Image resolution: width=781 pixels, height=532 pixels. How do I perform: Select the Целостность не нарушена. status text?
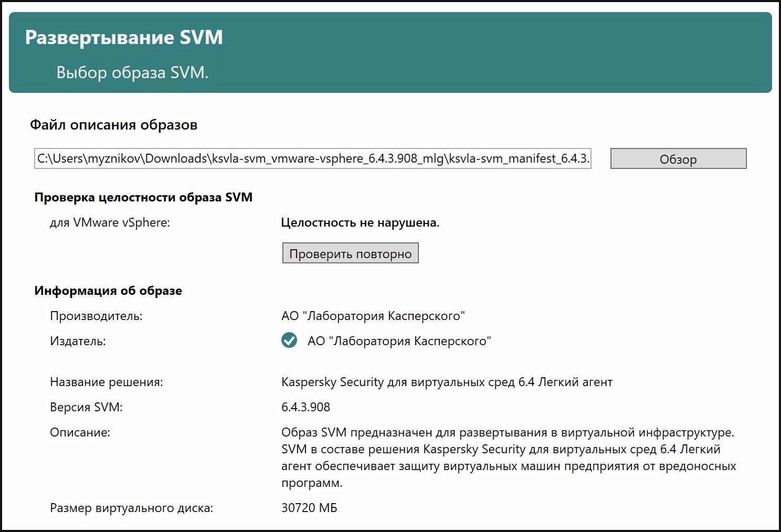pos(360,222)
